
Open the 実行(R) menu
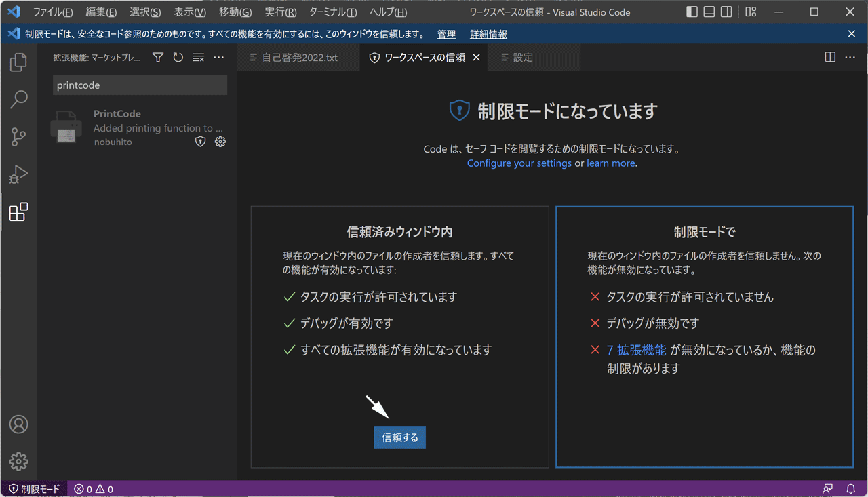coord(281,12)
